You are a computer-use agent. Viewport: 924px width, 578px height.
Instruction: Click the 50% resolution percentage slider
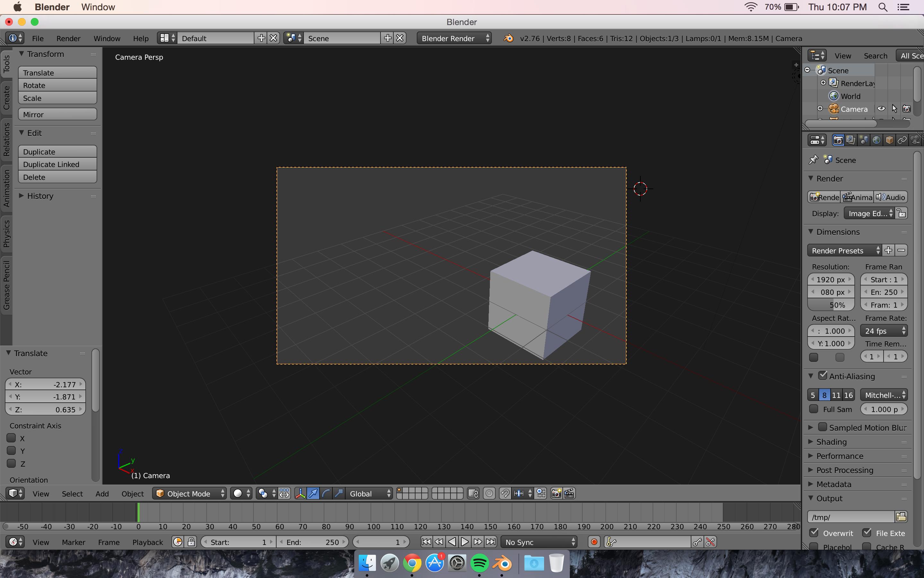tap(831, 305)
